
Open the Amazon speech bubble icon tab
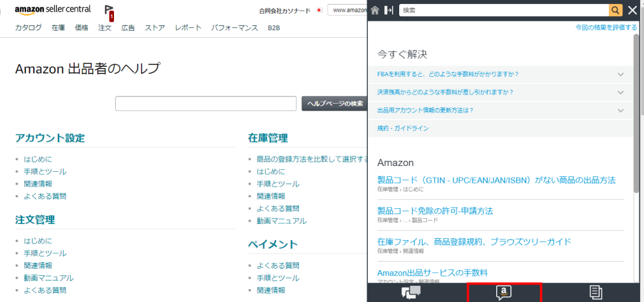coord(504,293)
